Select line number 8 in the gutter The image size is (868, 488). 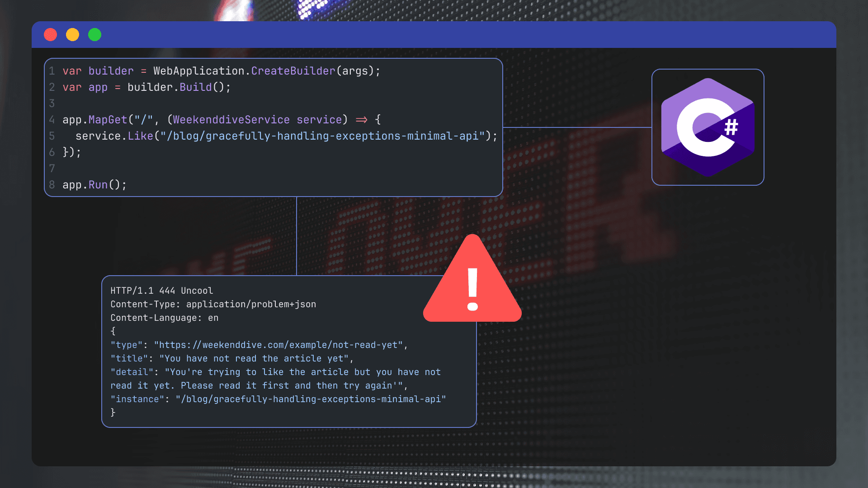point(52,184)
